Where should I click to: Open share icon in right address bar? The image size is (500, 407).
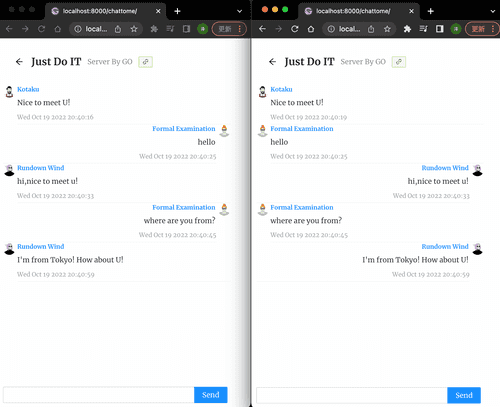371,29
